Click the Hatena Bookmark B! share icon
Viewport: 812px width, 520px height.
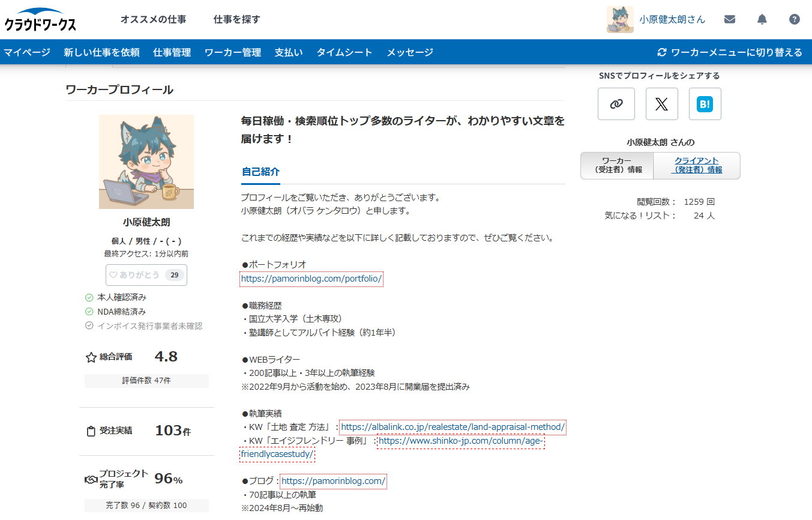click(x=705, y=103)
